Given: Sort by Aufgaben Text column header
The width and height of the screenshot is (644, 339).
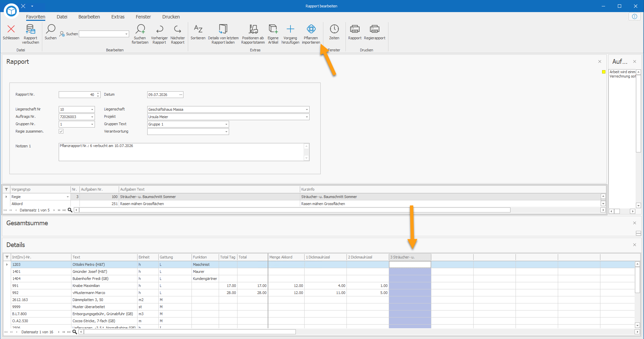Looking at the screenshot, I should (209, 189).
